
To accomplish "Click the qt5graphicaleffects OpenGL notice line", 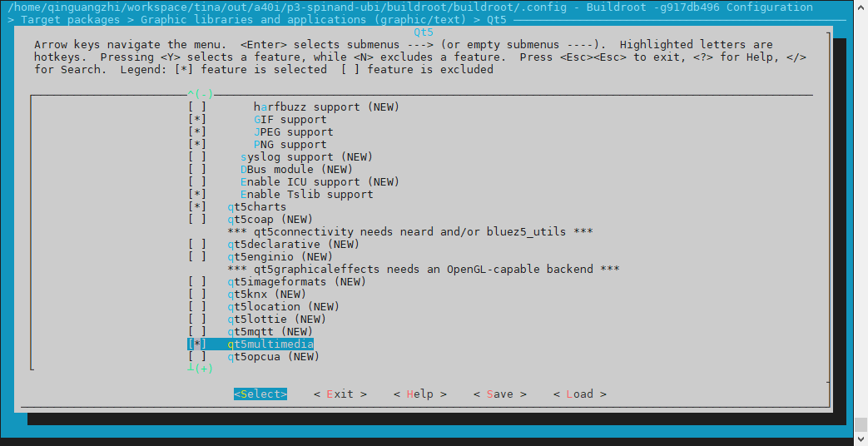I will pyautogui.click(x=424, y=270).
